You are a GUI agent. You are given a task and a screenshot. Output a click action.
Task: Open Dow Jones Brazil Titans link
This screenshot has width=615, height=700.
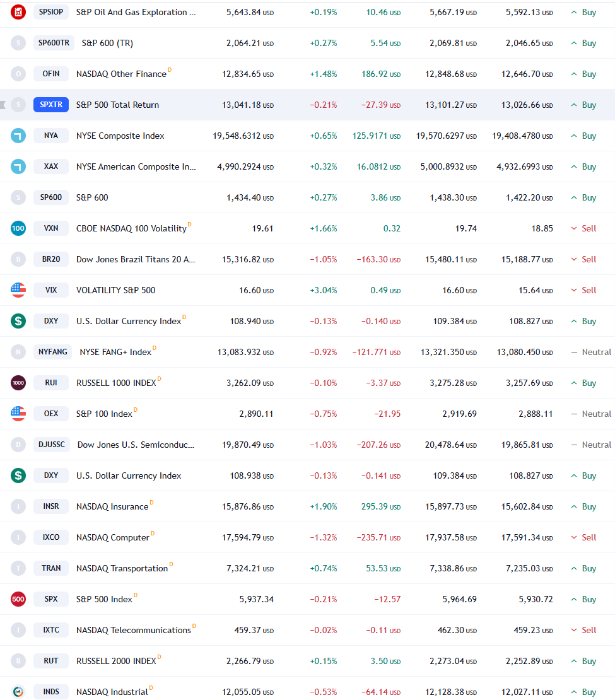pyautogui.click(x=136, y=259)
